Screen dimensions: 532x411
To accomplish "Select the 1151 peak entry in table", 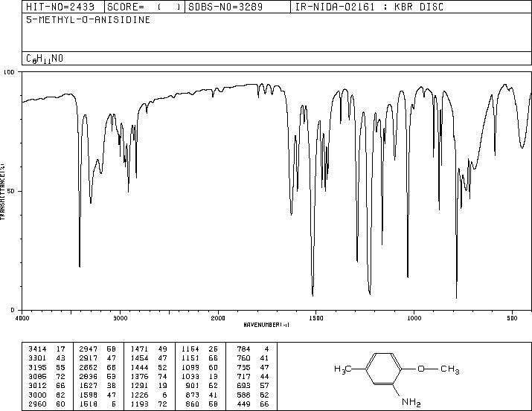I will [x=200, y=358].
